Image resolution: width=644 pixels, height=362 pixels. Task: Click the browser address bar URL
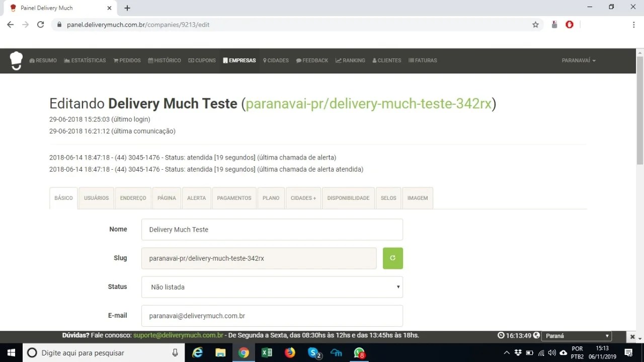pos(138,25)
